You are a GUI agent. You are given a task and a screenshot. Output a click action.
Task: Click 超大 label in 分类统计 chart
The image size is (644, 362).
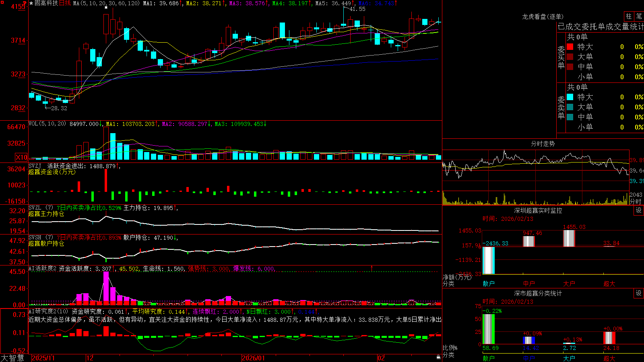(x=609, y=358)
